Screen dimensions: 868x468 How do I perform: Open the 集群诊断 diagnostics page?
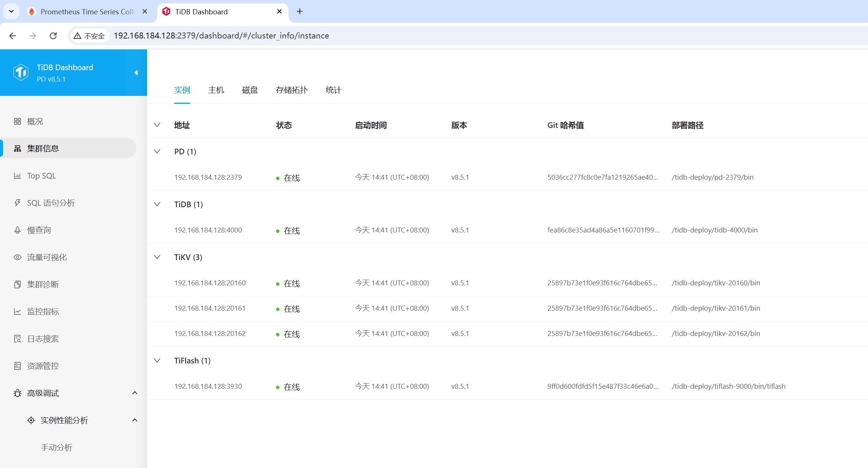click(x=43, y=284)
